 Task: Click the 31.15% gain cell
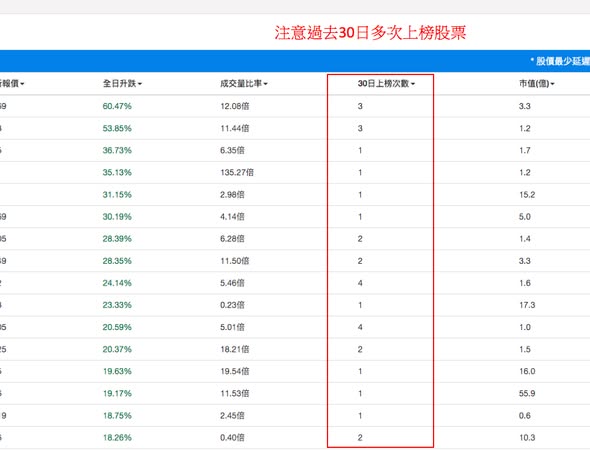tap(117, 195)
